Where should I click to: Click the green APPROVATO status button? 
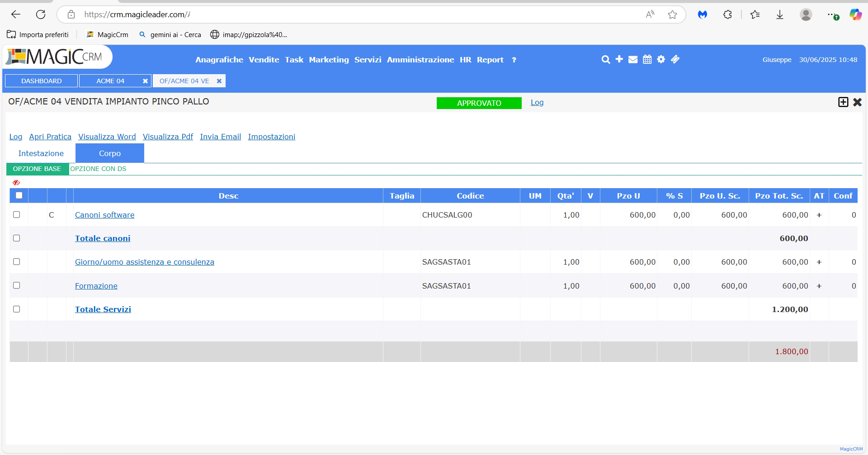[479, 103]
